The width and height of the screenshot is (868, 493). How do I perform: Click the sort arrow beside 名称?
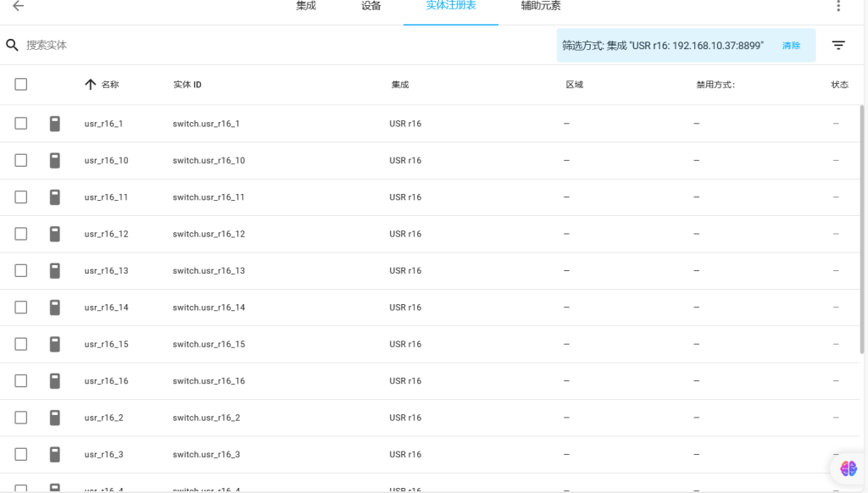coord(91,85)
